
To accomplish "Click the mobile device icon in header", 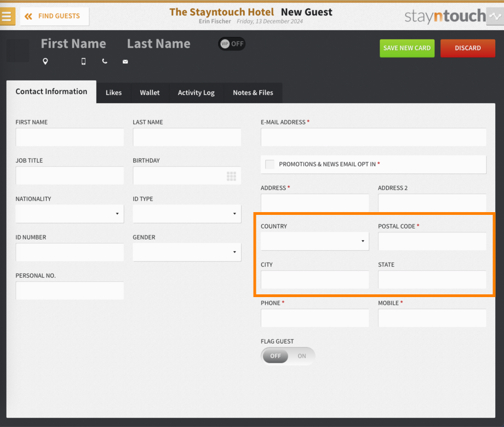I will 83,61.
